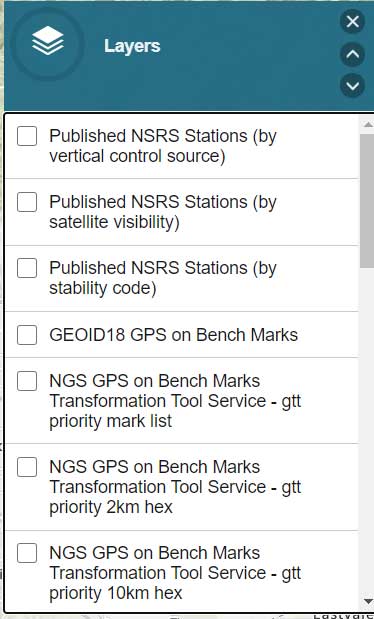
Task: Check the gtt priority 10km hex layer
Action: coord(27,553)
